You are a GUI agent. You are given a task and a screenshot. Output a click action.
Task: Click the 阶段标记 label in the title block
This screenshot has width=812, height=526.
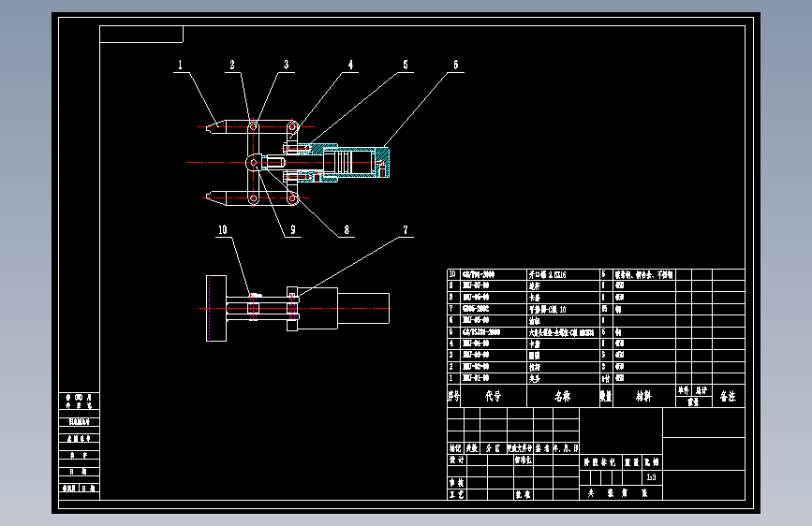(599, 462)
